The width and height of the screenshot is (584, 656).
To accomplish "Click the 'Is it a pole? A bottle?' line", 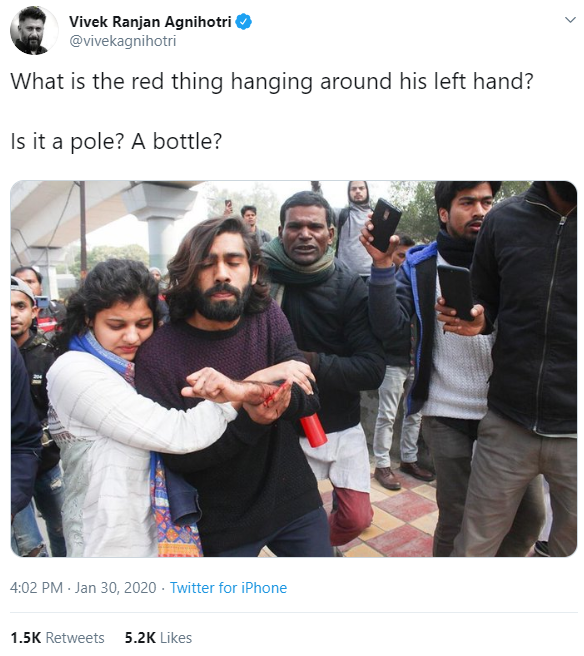I will click(x=116, y=141).
